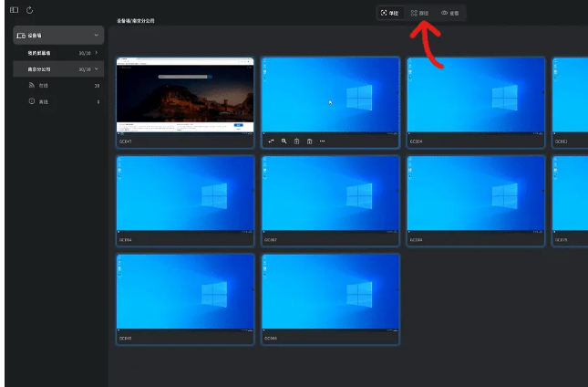Open the GC047 device thumbnail showing a browser
The image size is (588, 387).
tap(185, 96)
